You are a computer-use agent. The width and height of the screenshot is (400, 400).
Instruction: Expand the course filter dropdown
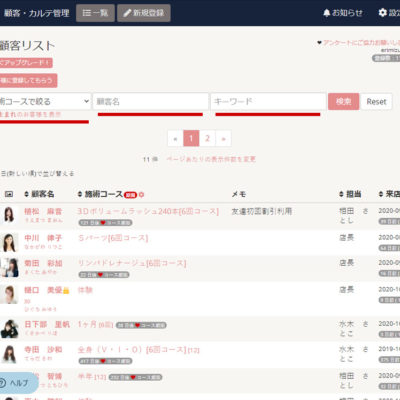tap(45, 101)
